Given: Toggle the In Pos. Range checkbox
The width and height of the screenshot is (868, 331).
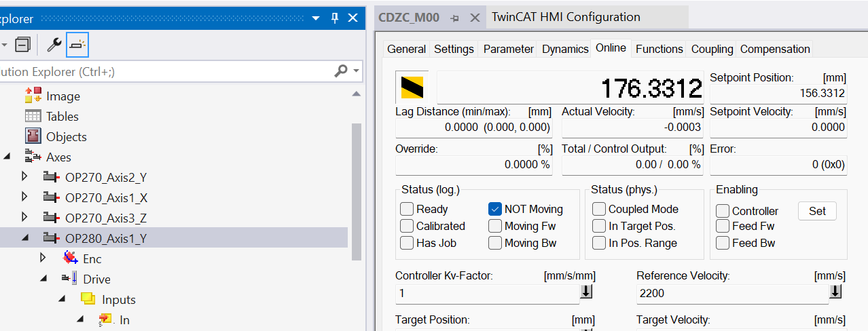Looking at the screenshot, I should 599,243.
